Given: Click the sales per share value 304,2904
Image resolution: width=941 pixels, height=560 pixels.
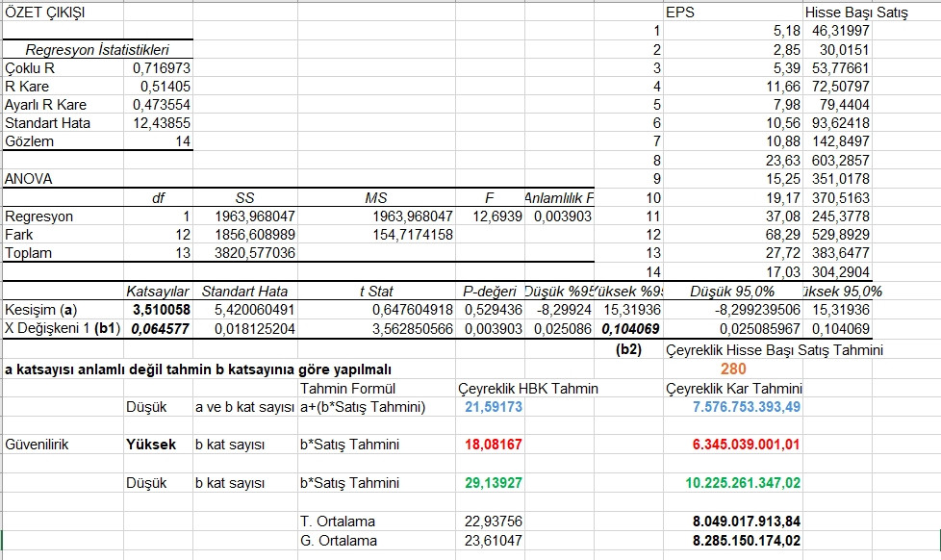Looking at the screenshot, I should [x=841, y=272].
